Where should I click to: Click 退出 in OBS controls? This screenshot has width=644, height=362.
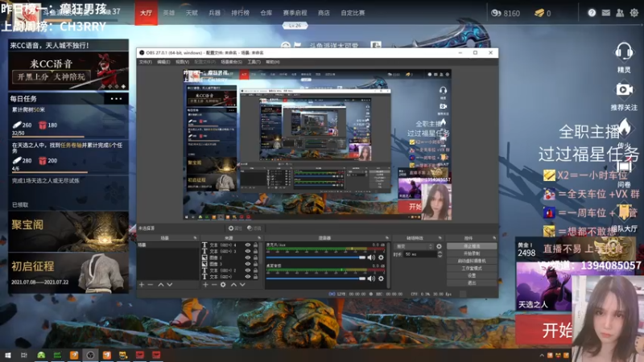click(472, 283)
